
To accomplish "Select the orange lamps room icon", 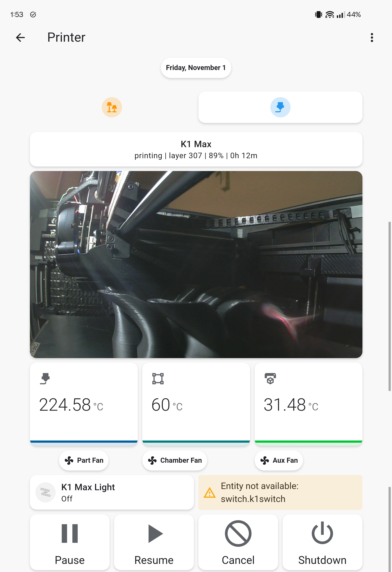I will [112, 107].
